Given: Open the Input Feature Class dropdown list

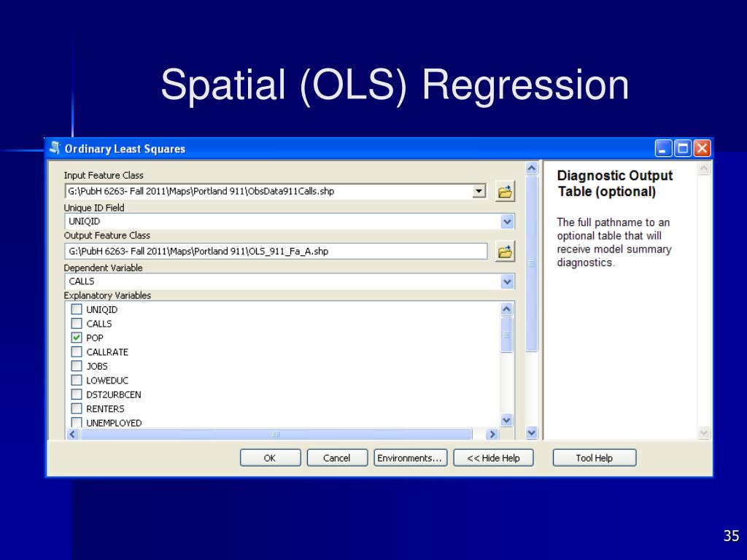Looking at the screenshot, I should [479, 191].
